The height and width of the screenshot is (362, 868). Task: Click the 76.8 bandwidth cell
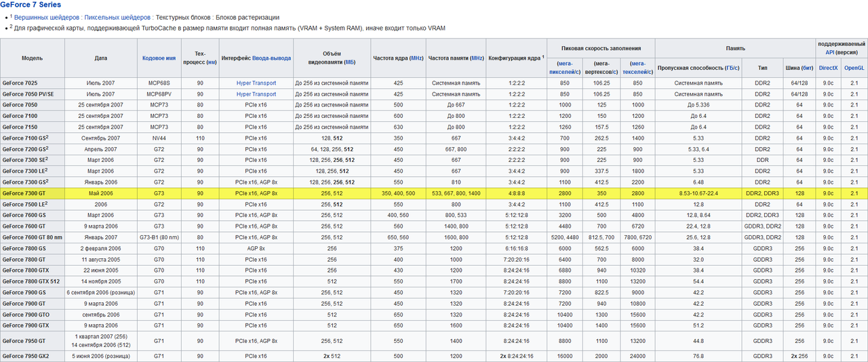(698, 356)
